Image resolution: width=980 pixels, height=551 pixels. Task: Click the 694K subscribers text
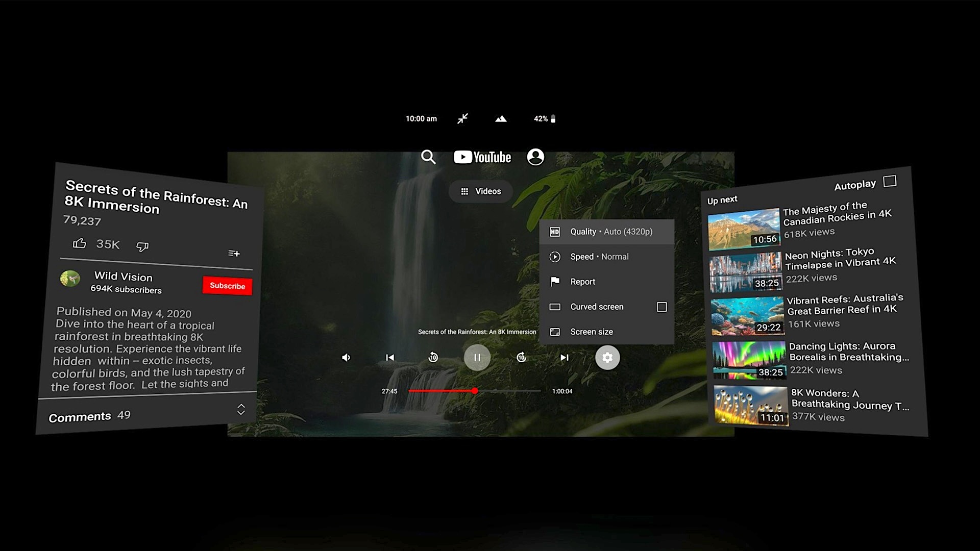coord(126,289)
